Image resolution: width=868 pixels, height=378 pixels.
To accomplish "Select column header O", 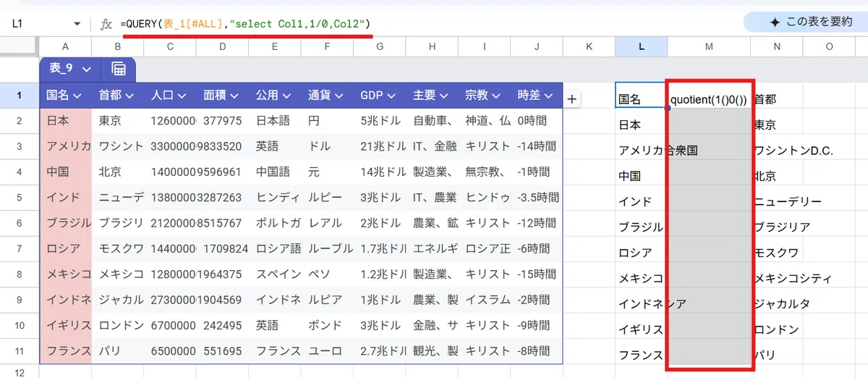I will coord(829,46).
